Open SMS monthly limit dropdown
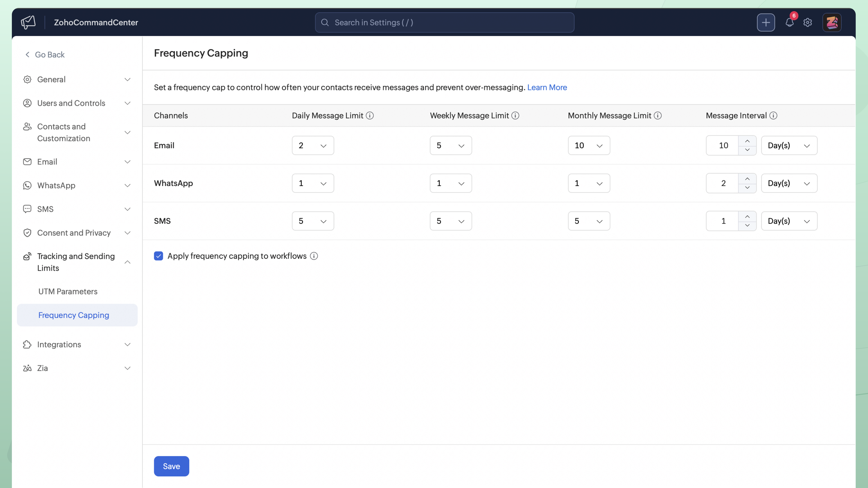This screenshot has width=868, height=488. [x=589, y=221]
